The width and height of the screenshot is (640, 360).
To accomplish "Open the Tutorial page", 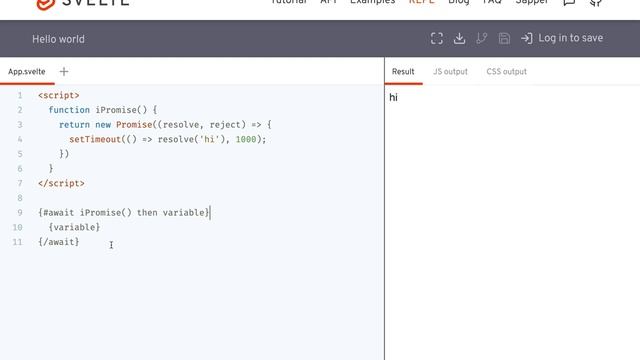I will 289,2.
